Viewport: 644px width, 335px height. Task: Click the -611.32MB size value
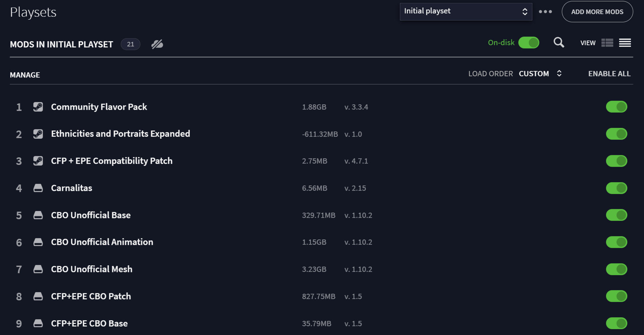click(x=320, y=134)
